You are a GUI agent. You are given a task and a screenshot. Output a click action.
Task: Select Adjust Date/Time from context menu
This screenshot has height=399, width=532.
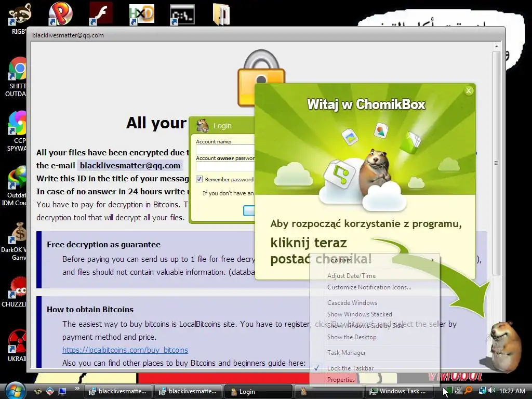coord(375,276)
